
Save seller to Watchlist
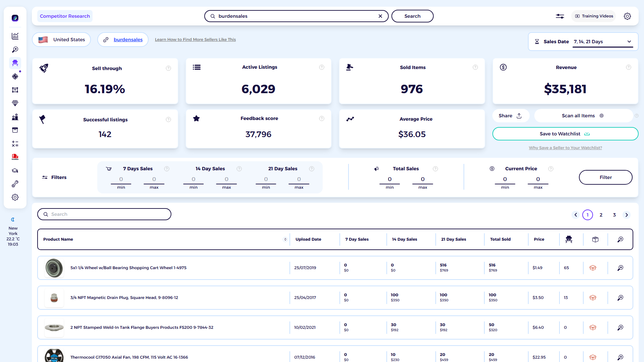coord(565,134)
